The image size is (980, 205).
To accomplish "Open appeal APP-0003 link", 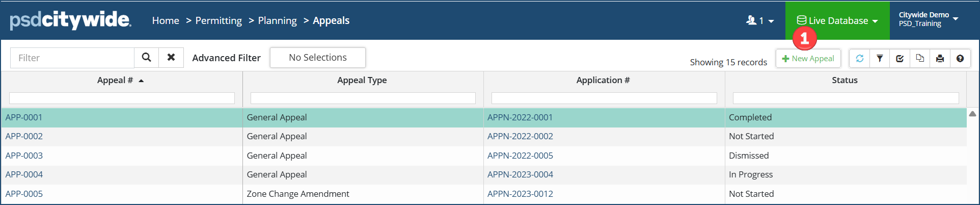I will point(24,156).
